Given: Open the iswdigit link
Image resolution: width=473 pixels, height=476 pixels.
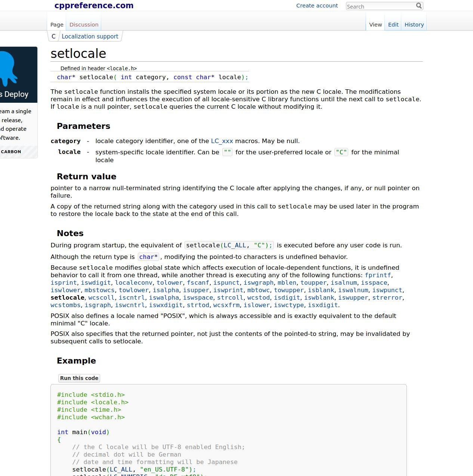Looking at the screenshot, I should coord(96,283).
